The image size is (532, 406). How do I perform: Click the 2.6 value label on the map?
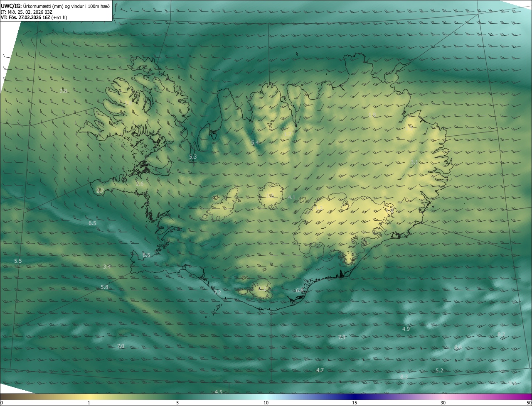140,183
